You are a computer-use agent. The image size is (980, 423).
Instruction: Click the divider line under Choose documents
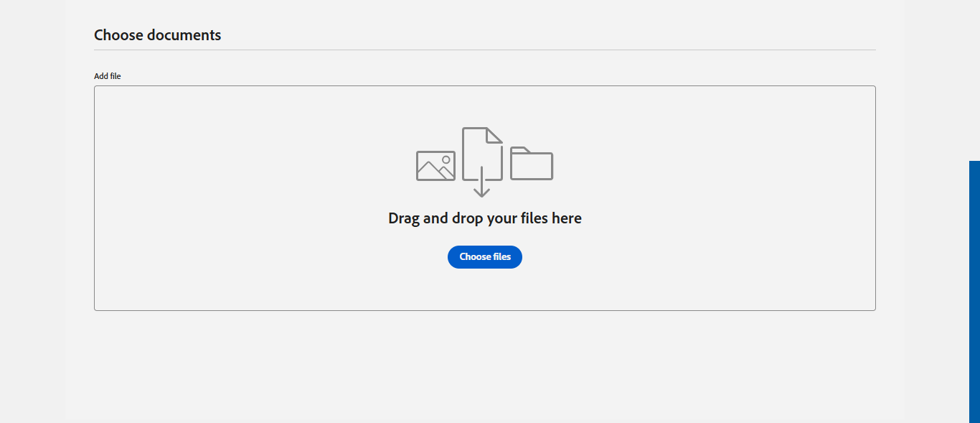(x=485, y=50)
